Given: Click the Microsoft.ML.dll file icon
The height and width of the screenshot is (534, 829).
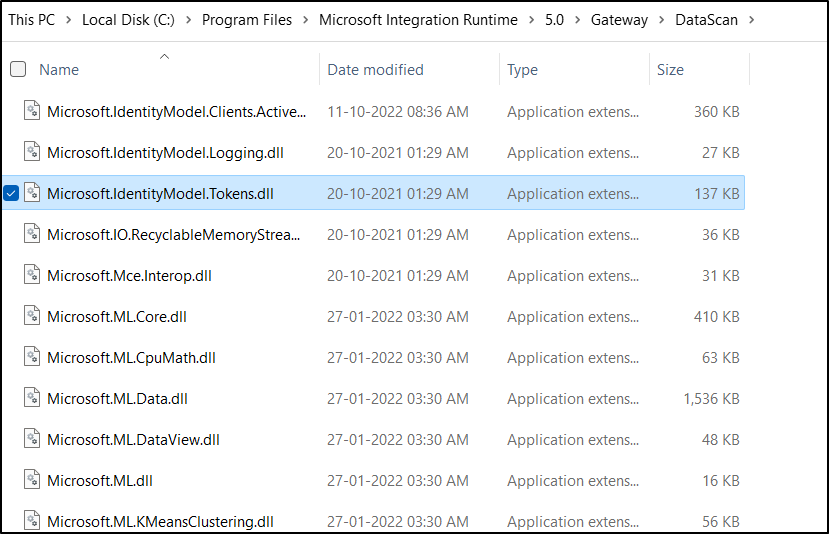Looking at the screenshot, I should click(x=32, y=480).
